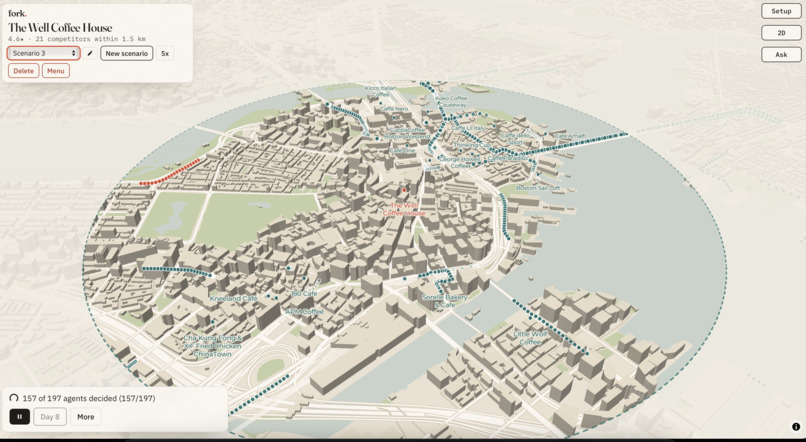The width and height of the screenshot is (806, 442).
Task: Select Cafe One label on the map
Action: [401, 151]
